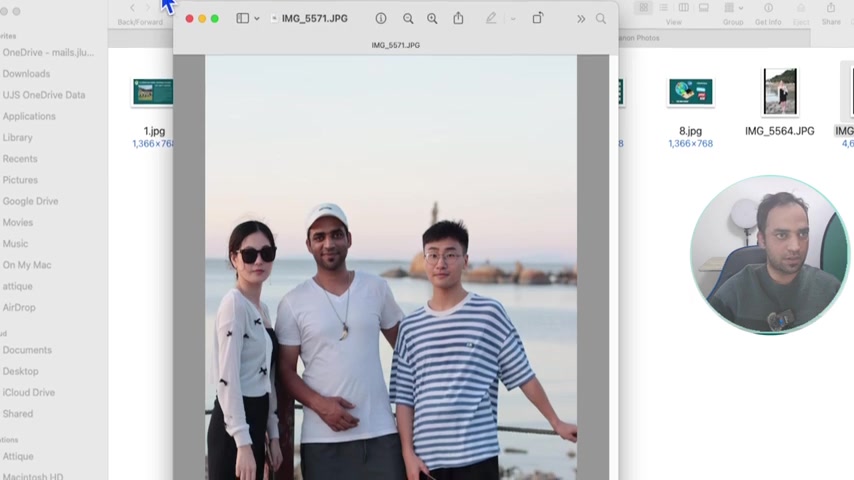This screenshot has height=480, width=854.
Task: Open Library in the Finder sidebar
Action: (17, 137)
